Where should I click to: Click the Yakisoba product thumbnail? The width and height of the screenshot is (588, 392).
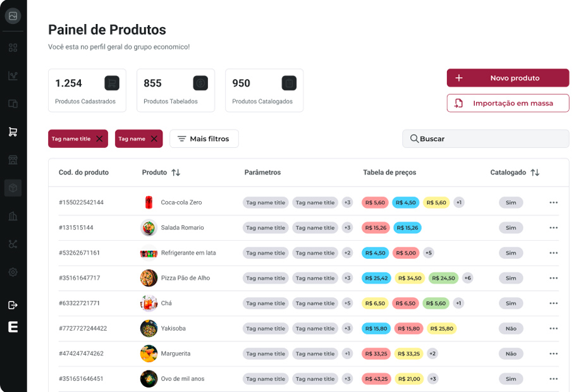click(x=149, y=328)
